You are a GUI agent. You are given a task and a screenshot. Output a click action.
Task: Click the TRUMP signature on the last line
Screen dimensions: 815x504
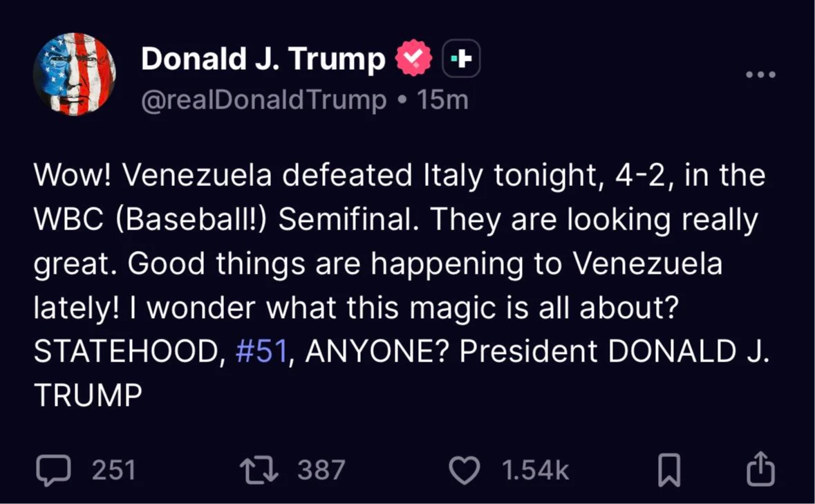[x=88, y=395]
